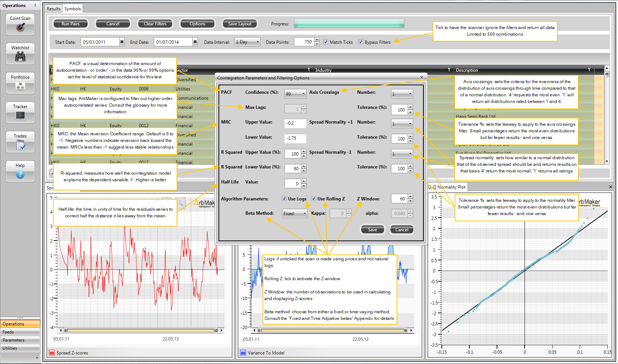
Task: Open the Axis Crossings Number dropdown
Action: click(x=402, y=94)
